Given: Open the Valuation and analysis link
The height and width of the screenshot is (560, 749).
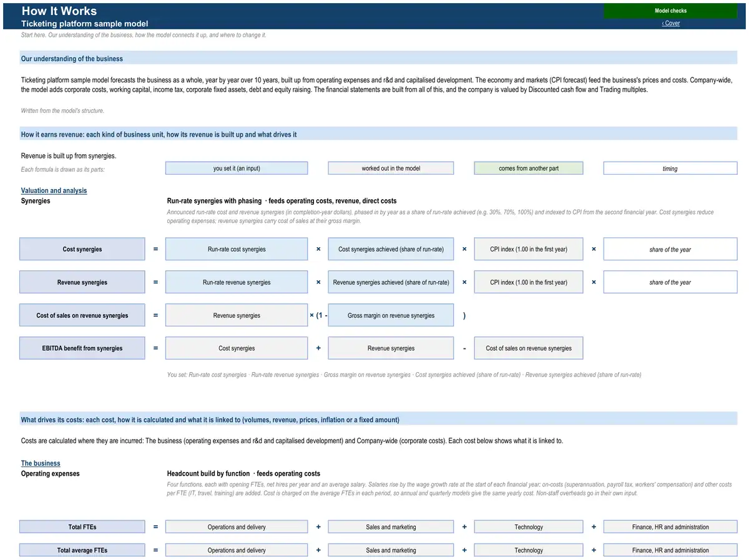Looking at the screenshot, I should point(54,190).
